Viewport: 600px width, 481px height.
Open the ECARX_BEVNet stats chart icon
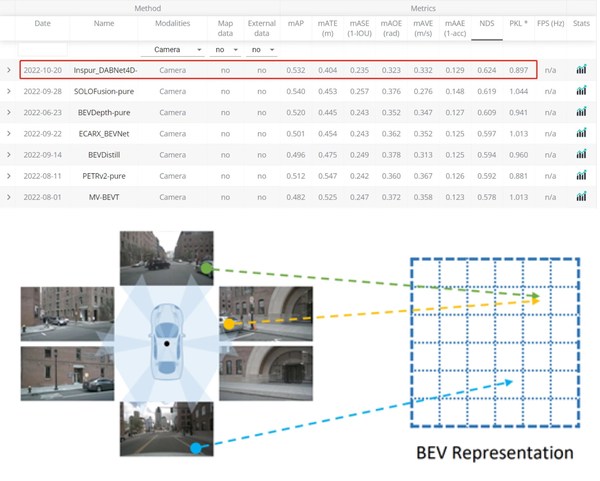[x=581, y=133]
